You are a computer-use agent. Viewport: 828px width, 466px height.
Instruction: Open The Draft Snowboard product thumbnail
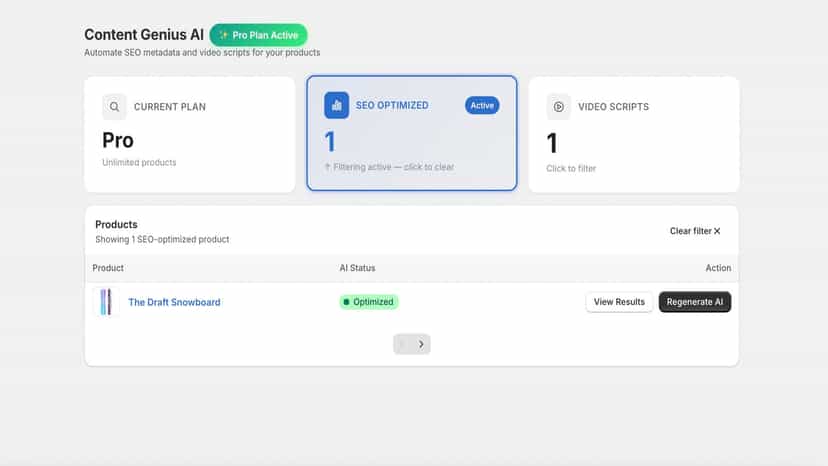[106, 302]
